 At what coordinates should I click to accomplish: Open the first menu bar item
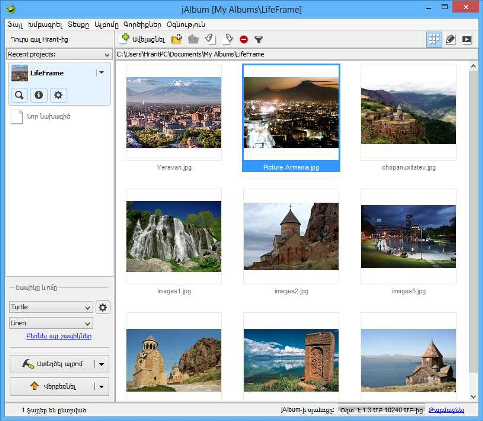tap(15, 25)
